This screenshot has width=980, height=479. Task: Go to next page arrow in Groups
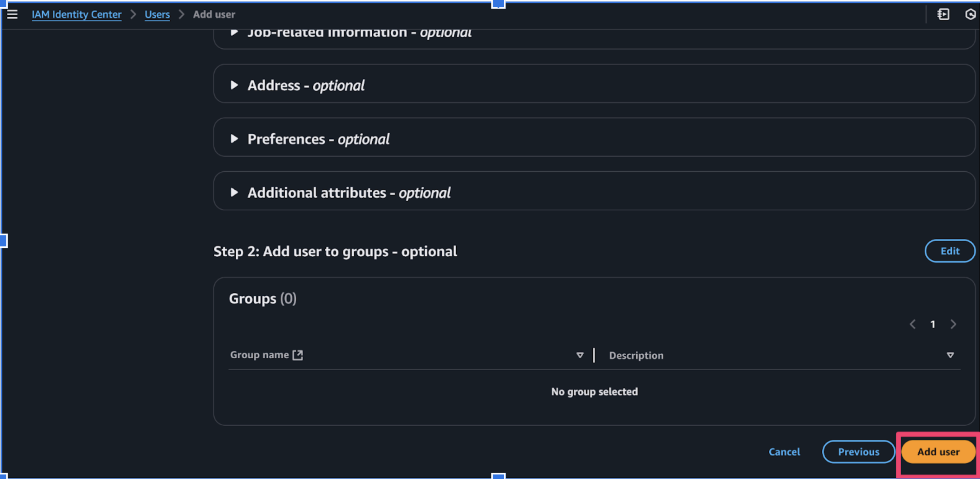pos(953,324)
